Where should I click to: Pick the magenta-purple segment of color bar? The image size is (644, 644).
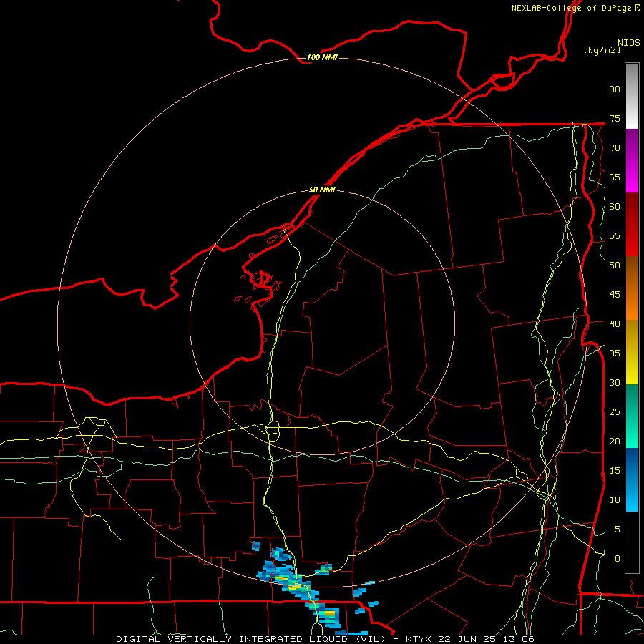pyautogui.click(x=632, y=160)
